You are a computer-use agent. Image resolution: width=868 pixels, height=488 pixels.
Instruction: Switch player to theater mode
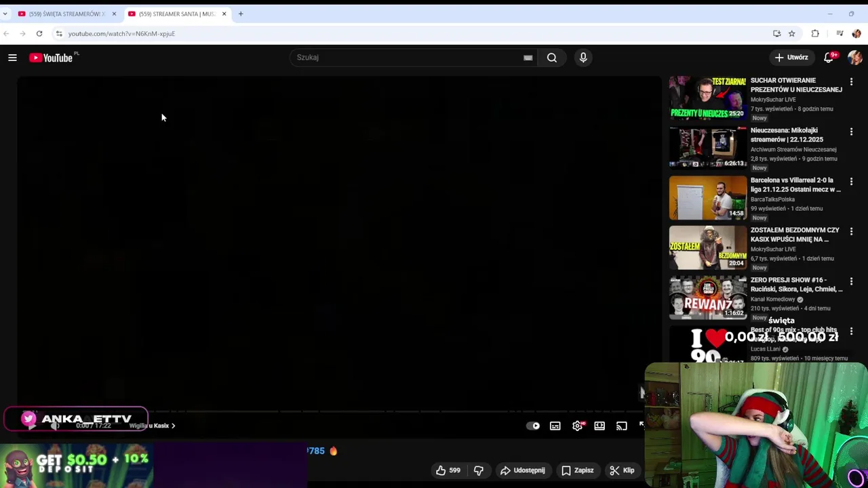(599, 426)
